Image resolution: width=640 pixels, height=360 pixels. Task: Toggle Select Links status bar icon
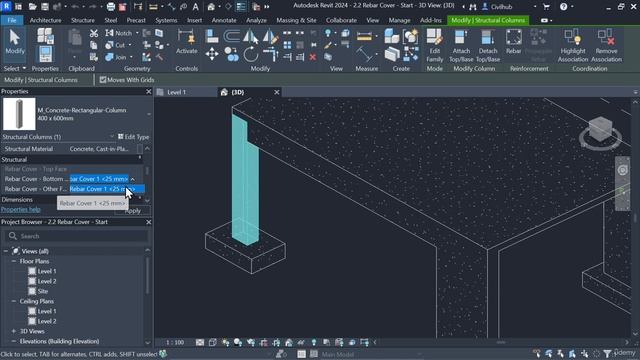click(x=537, y=353)
